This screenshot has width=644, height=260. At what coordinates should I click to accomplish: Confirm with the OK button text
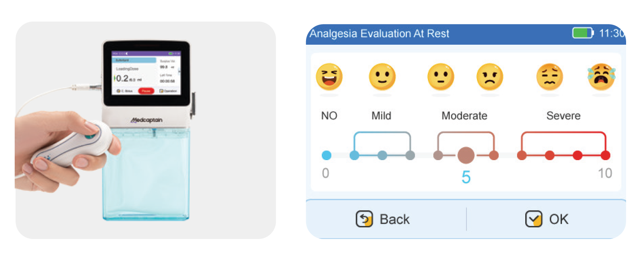[x=559, y=219]
